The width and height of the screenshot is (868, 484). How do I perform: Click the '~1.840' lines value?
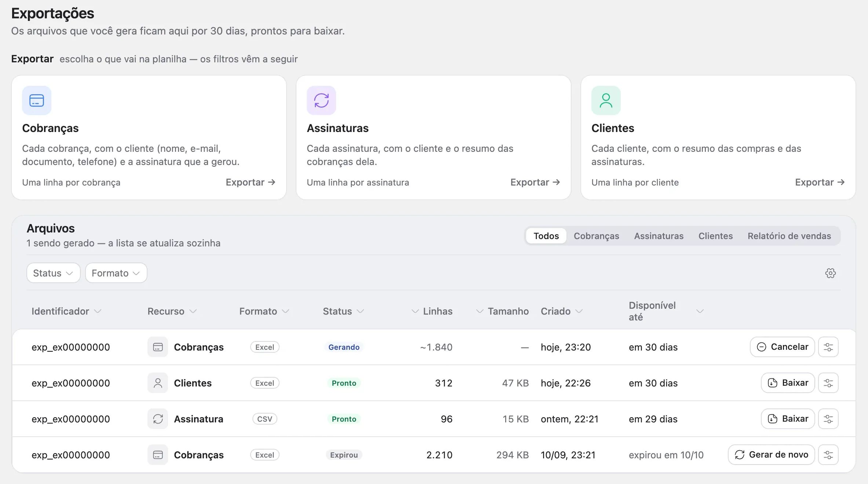pos(436,347)
